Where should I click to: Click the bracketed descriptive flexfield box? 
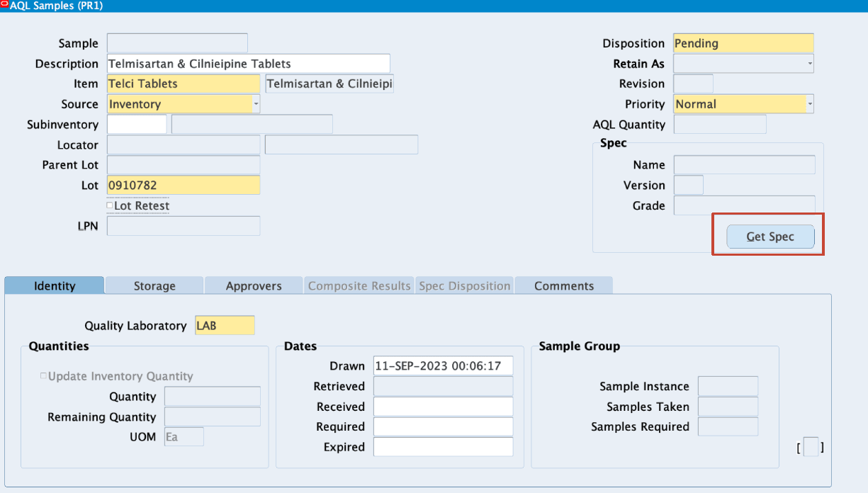(811, 447)
